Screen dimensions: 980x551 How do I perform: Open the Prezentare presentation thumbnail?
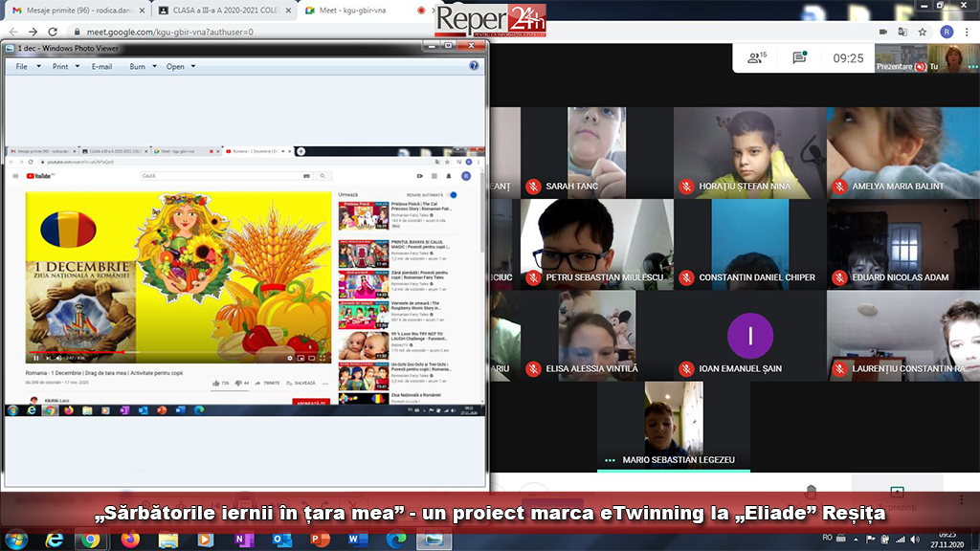pyautogui.click(x=901, y=58)
